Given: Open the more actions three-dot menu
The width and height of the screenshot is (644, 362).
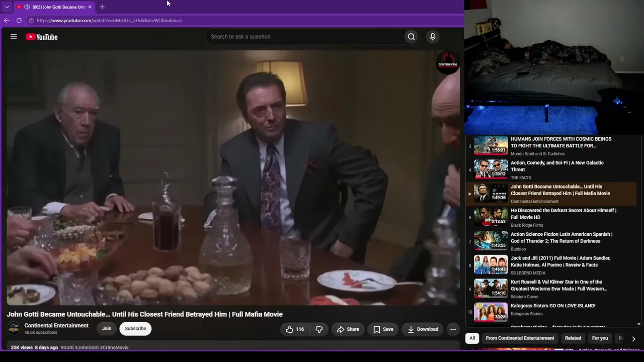Looking at the screenshot, I should 453,329.
